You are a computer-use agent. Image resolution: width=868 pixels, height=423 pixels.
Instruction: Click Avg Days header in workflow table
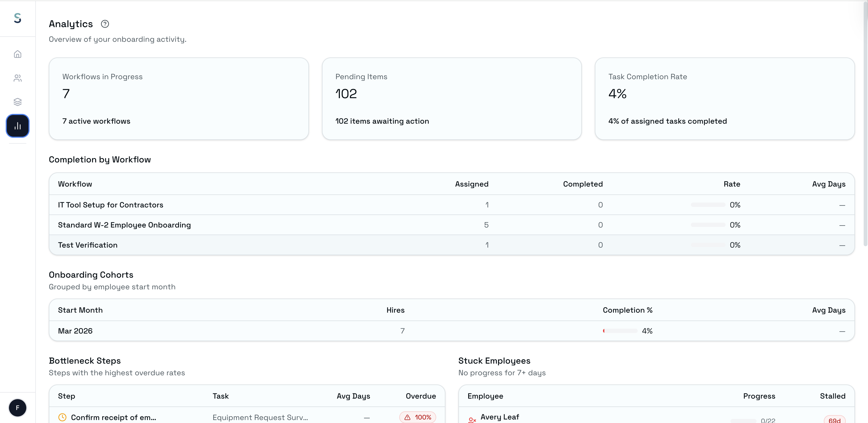tap(829, 184)
